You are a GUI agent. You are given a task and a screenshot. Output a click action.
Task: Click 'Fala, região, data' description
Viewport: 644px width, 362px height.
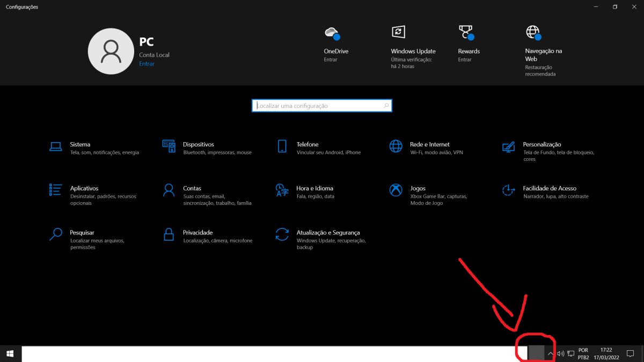click(315, 197)
